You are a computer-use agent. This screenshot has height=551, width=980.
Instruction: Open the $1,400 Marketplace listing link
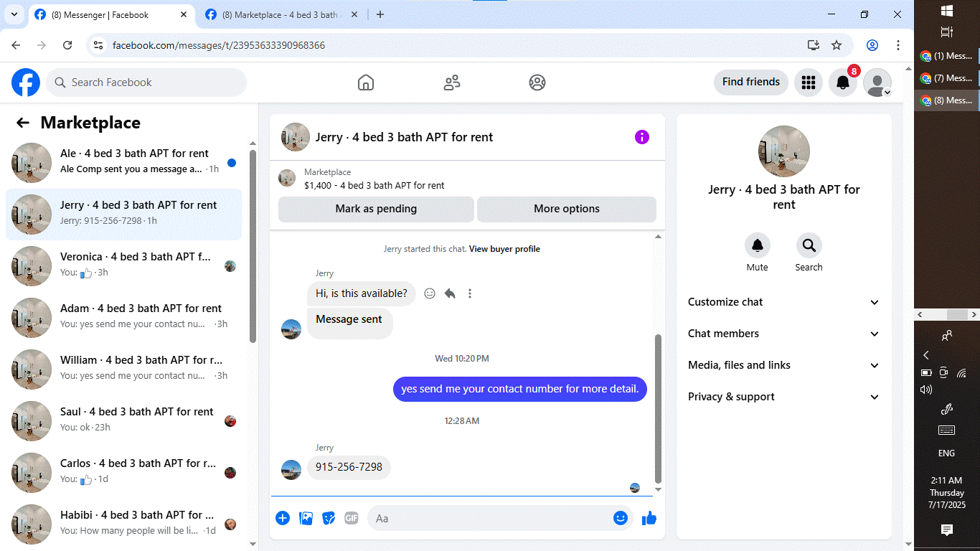click(374, 185)
